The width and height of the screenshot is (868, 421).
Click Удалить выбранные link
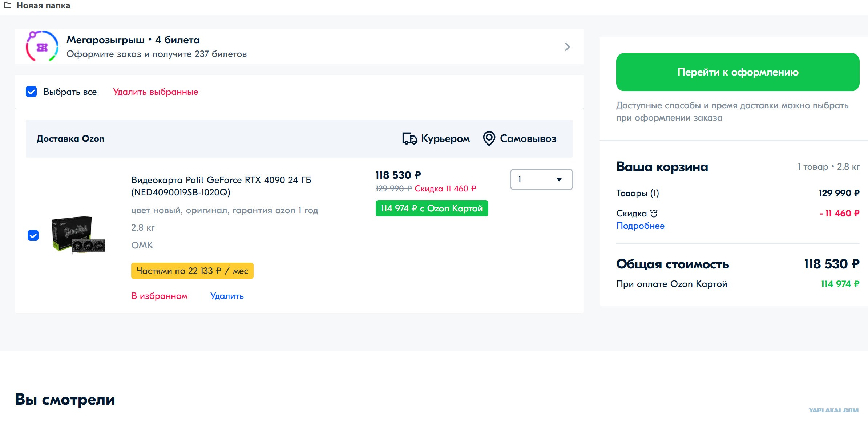pos(156,92)
